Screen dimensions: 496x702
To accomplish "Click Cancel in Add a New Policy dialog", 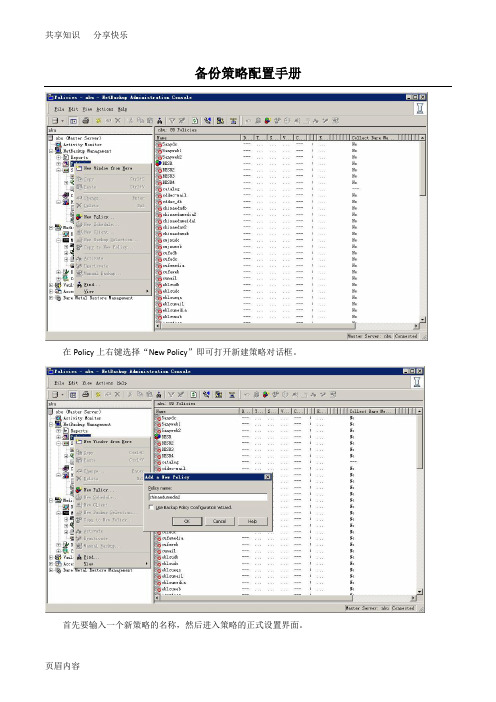I will pos(219,521).
